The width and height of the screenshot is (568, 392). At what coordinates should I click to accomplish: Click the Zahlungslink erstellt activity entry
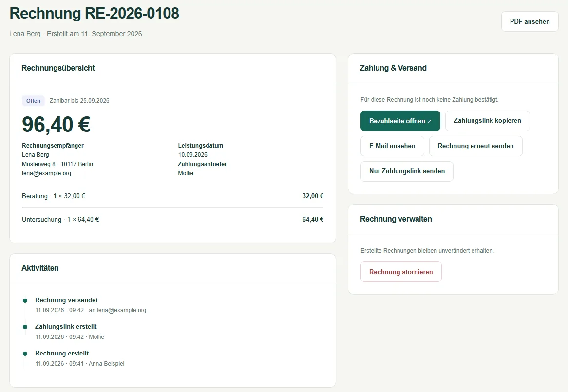point(70,331)
